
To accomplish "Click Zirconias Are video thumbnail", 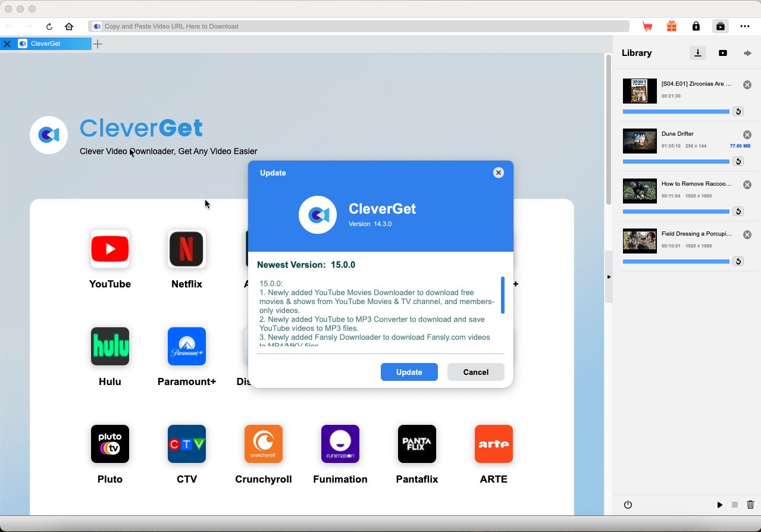I will (x=640, y=91).
